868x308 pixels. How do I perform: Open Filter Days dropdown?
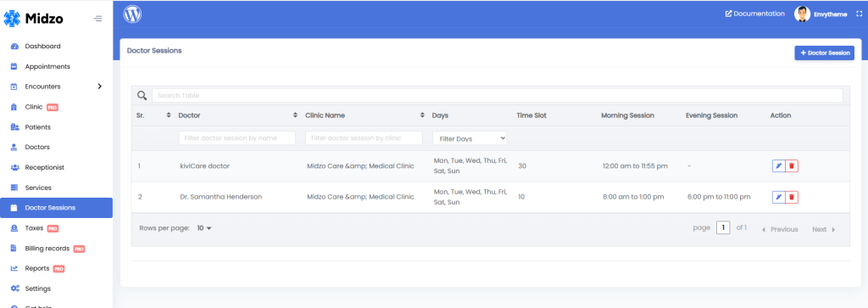click(470, 138)
